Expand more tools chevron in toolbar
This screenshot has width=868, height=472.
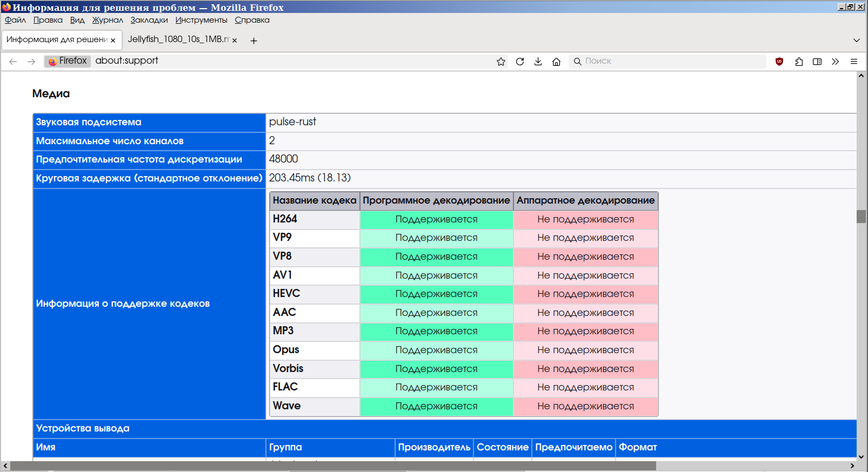pyautogui.click(x=836, y=62)
